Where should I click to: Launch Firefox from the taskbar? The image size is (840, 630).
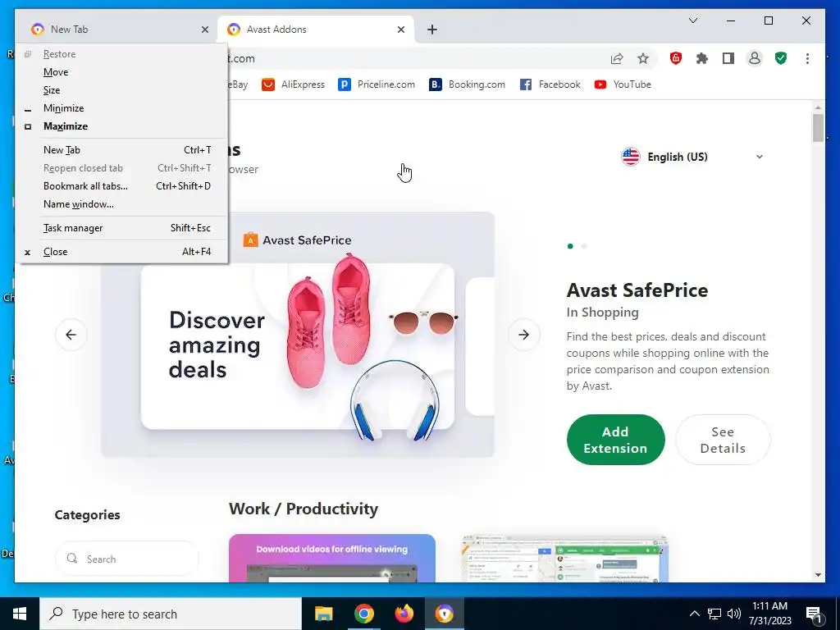point(404,614)
